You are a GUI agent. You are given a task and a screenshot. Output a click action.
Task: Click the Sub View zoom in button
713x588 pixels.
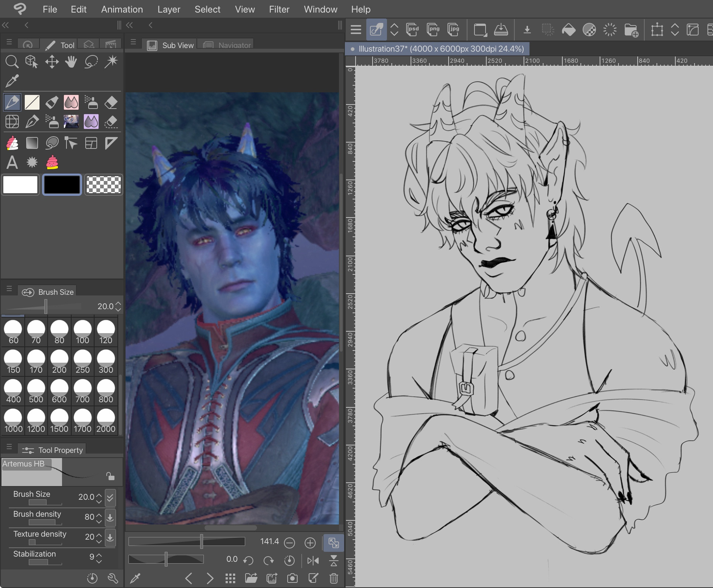(310, 543)
